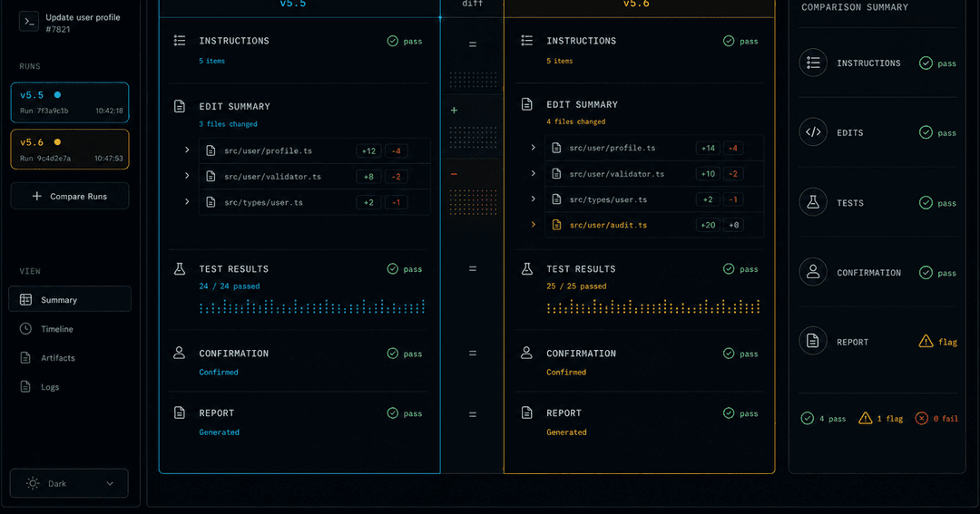The image size is (980, 514).
Task: Click the Artifacts file icon
Action: pyautogui.click(x=25, y=358)
